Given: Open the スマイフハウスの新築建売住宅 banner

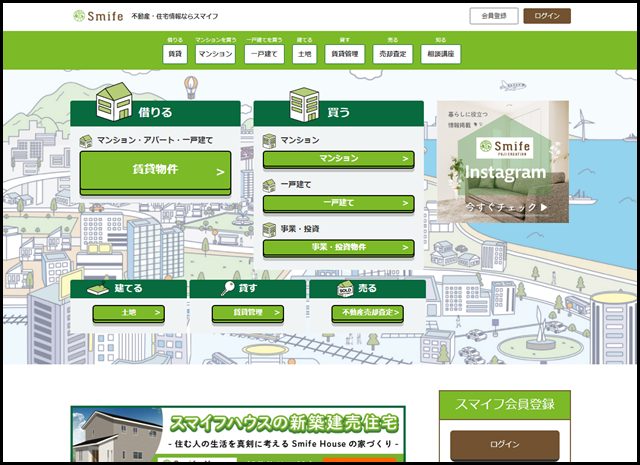Looking at the screenshot, I should pos(238,434).
